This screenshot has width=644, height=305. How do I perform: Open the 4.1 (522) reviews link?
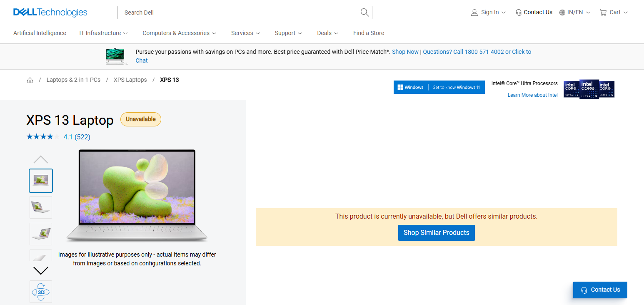77,137
